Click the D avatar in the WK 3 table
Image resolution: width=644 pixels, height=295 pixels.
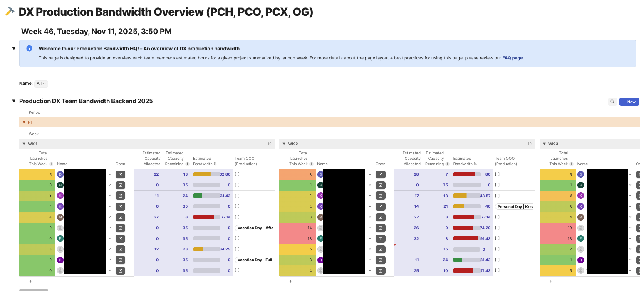(x=580, y=174)
